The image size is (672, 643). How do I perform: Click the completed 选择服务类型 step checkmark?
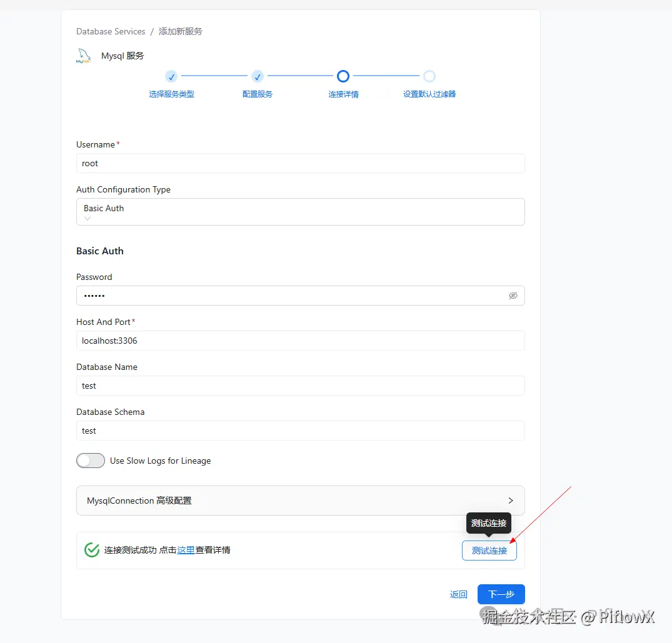tap(171, 77)
